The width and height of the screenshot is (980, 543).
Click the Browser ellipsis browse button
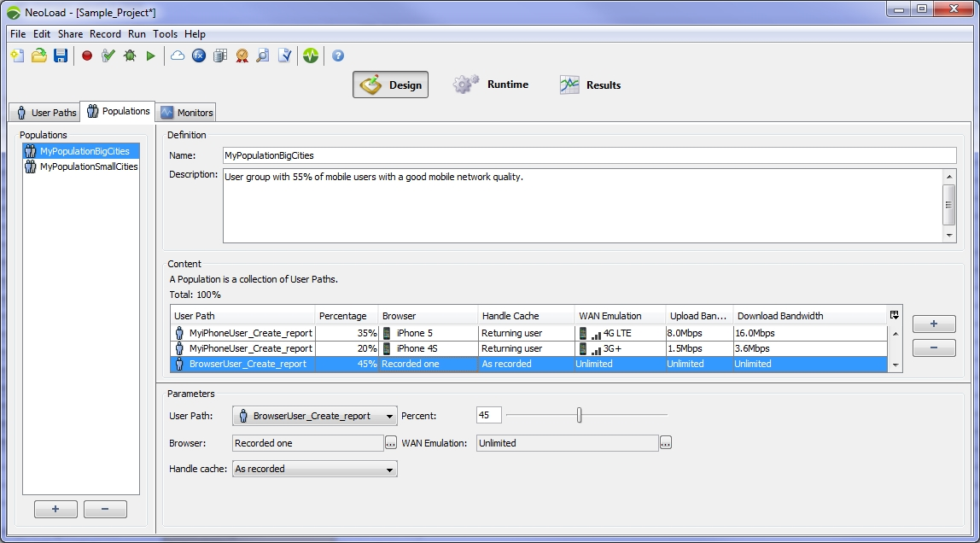[391, 443]
